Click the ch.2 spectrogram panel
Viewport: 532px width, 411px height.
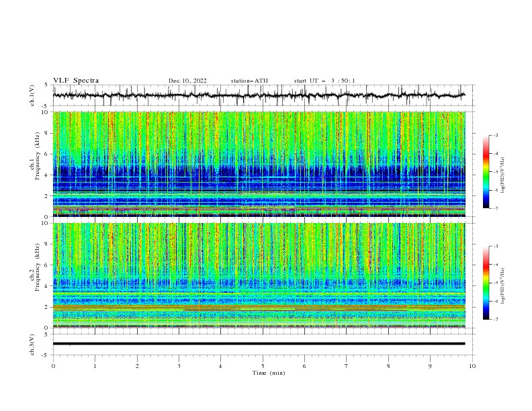click(259, 275)
